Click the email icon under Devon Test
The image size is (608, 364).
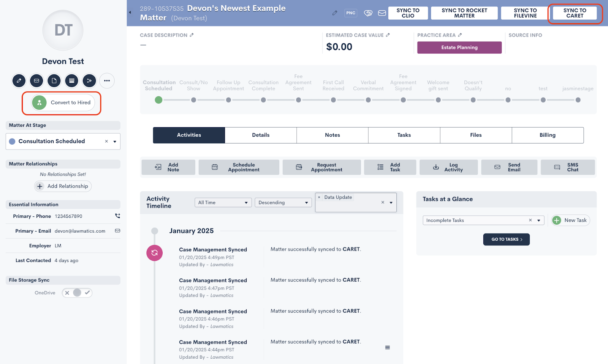click(x=36, y=80)
